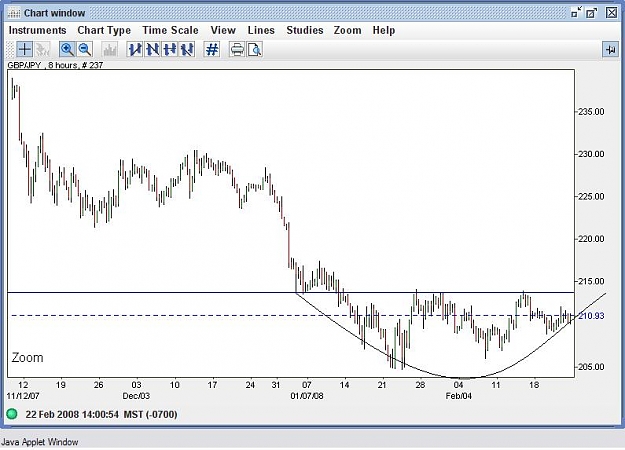Click the greyed-out bar chart icon

click(x=110, y=49)
